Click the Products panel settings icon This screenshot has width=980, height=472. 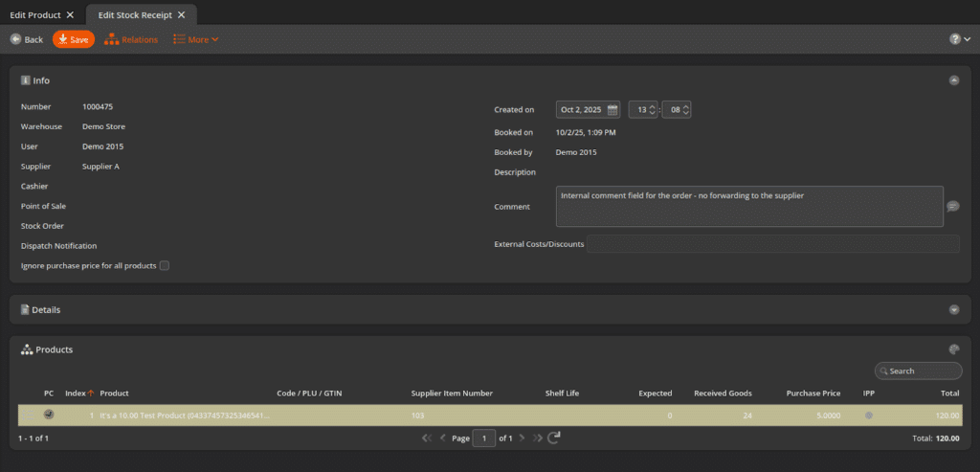[x=953, y=349]
